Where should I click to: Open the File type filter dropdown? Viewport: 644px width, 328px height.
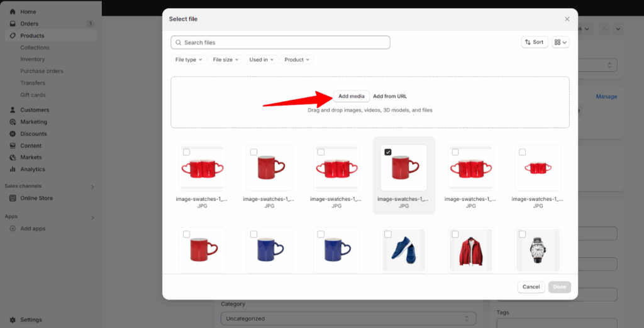click(189, 60)
